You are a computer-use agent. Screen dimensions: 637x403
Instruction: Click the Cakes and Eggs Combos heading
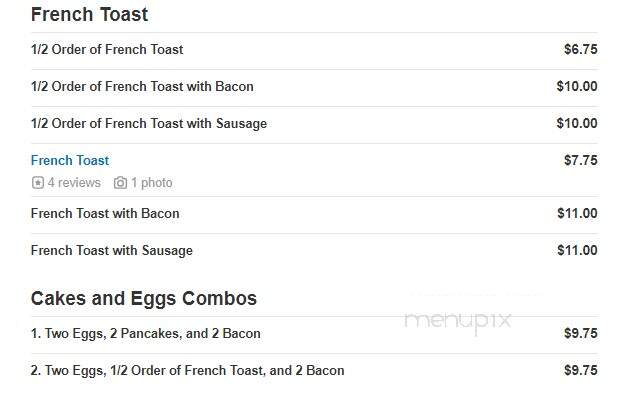(x=144, y=299)
